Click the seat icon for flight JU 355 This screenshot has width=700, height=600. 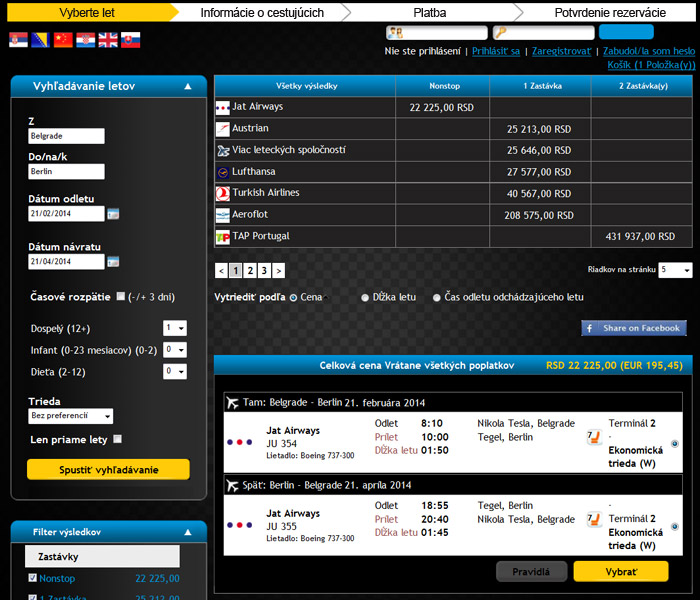coord(594,520)
